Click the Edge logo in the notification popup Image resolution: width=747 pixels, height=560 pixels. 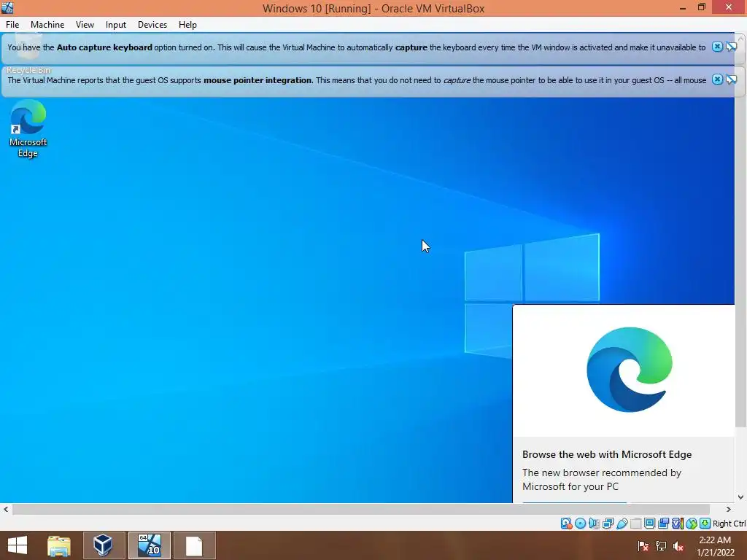click(630, 370)
